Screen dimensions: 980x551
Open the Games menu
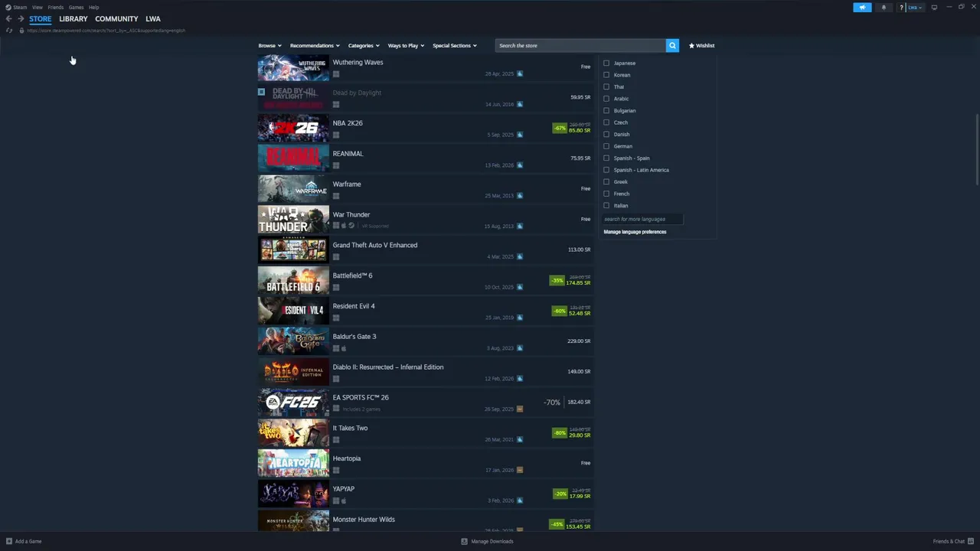point(76,7)
